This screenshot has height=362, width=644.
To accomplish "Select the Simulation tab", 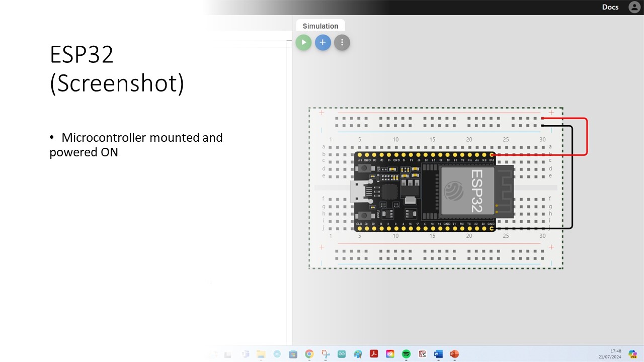I will coord(320,26).
